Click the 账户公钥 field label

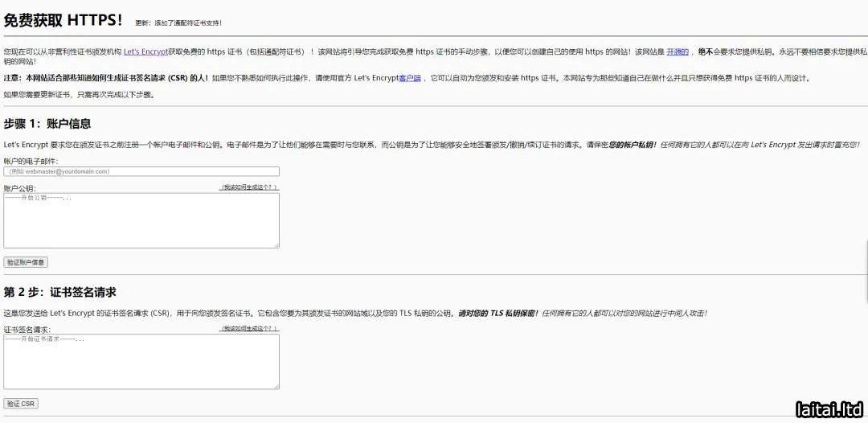coord(20,188)
